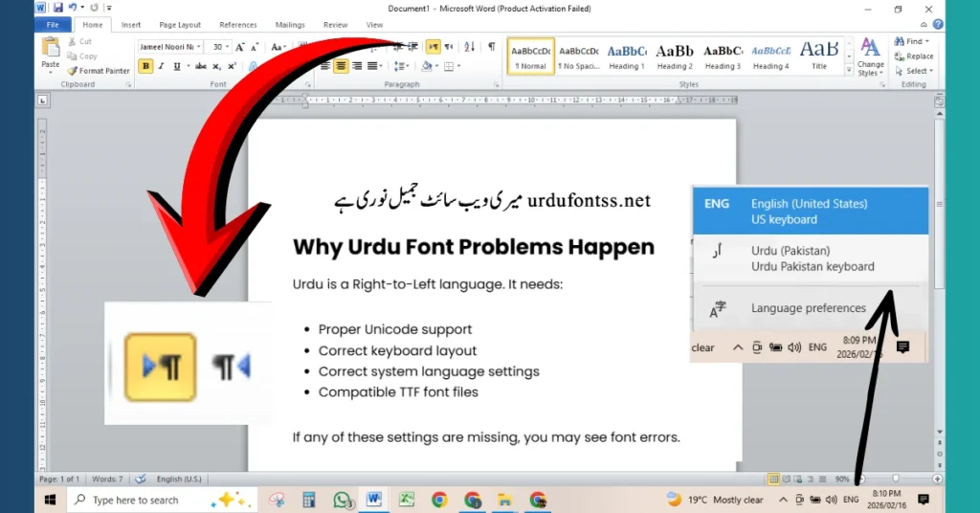Grow the font size
980x513 pixels.
point(240,47)
